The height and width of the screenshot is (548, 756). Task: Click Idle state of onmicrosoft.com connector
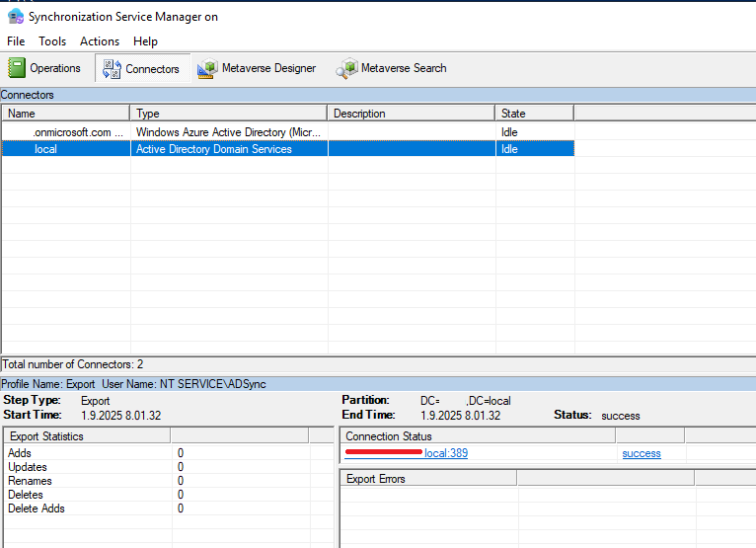tap(535, 132)
